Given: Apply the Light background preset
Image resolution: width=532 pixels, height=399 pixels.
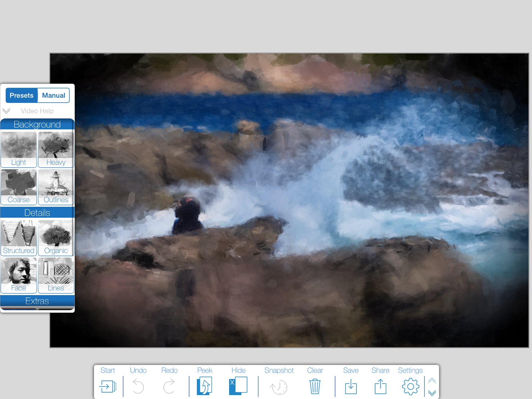Looking at the screenshot, I should [19, 150].
